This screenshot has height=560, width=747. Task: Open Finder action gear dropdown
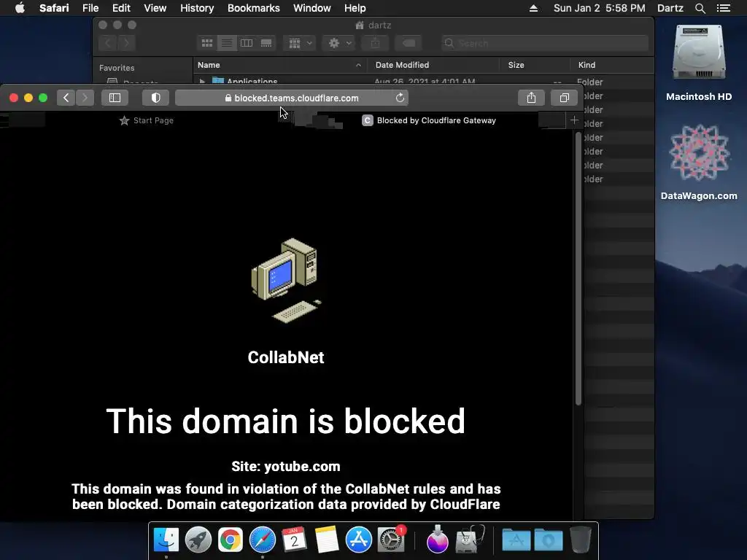(338, 43)
